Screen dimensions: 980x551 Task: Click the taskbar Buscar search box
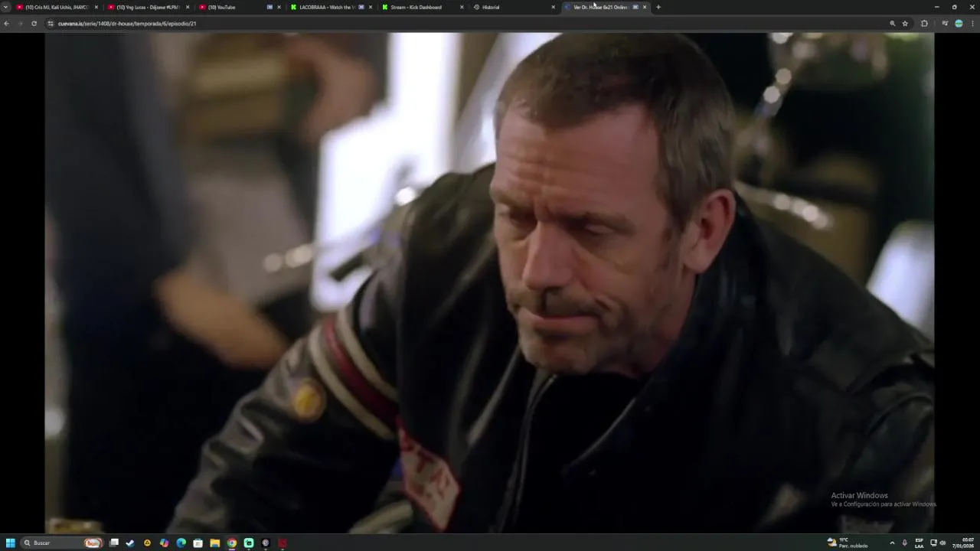[63, 543]
